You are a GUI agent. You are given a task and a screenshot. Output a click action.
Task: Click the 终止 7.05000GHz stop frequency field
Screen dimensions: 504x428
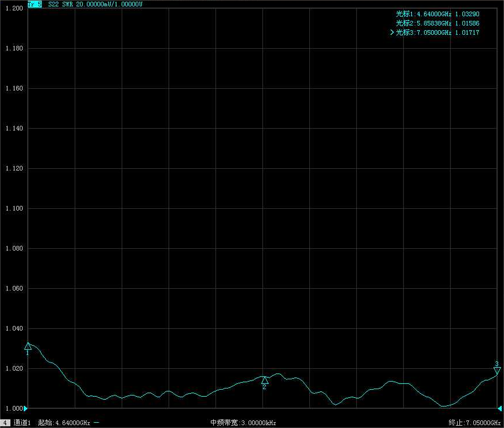(474, 423)
